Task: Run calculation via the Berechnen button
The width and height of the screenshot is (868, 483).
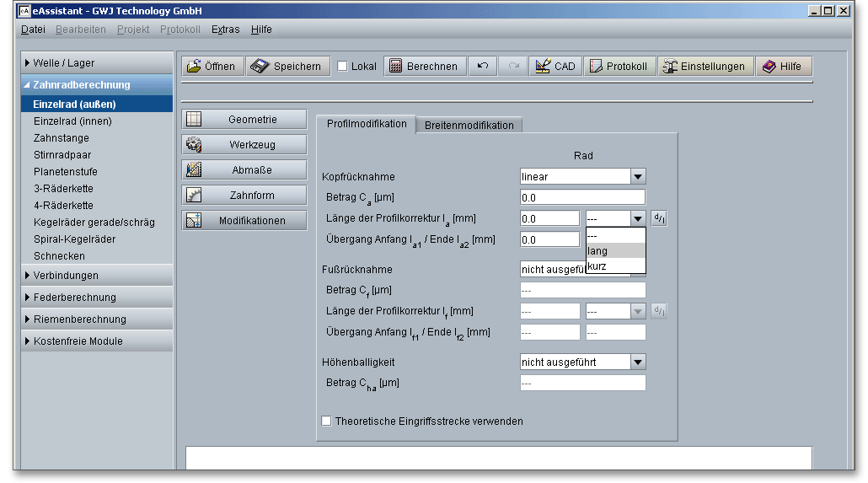Action: pos(424,67)
